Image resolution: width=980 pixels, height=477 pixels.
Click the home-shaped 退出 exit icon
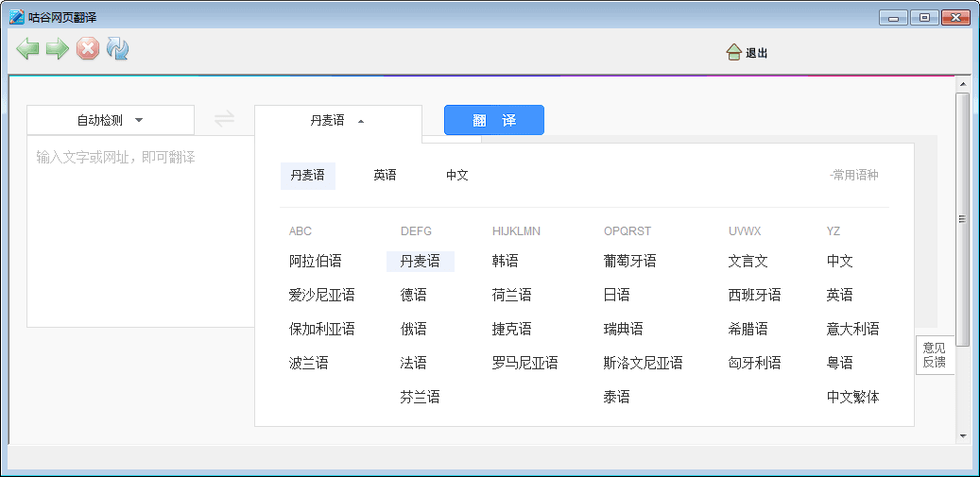pyautogui.click(x=733, y=53)
